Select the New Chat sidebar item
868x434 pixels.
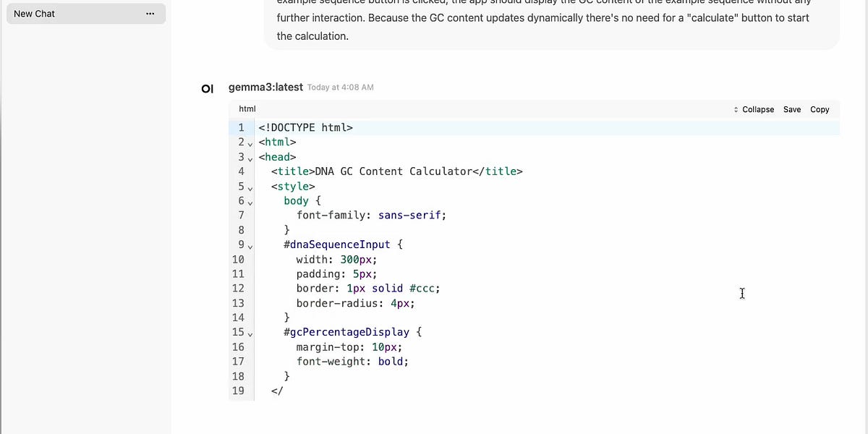coord(86,14)
